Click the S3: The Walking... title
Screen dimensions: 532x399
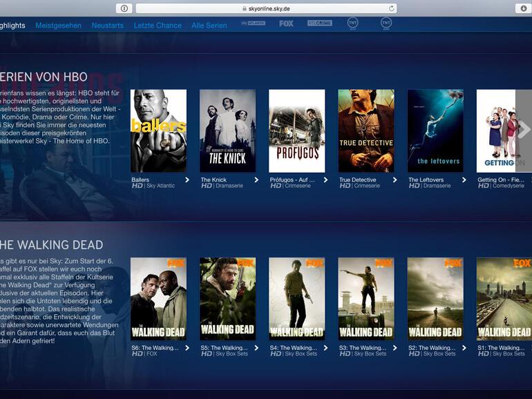pyautogui.click(x=362, y=348)
